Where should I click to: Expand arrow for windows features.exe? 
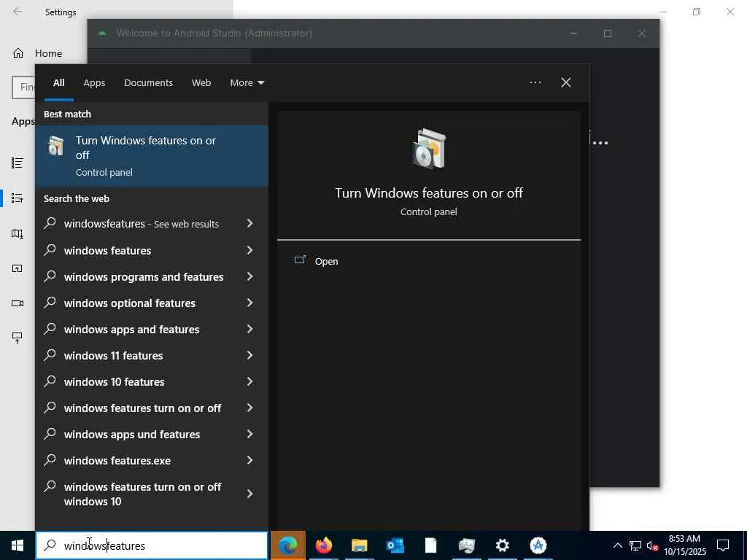click(249, 460)
